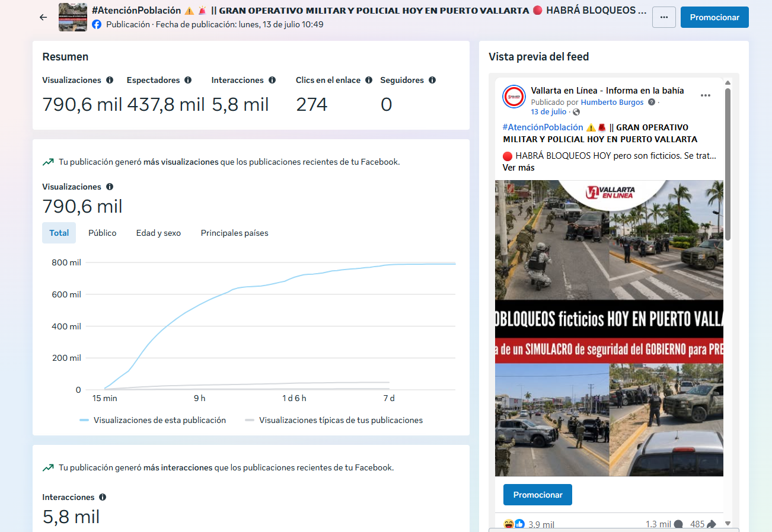
Task: Open the post thumbnail next to the title
Action: (x=73, y=17)
